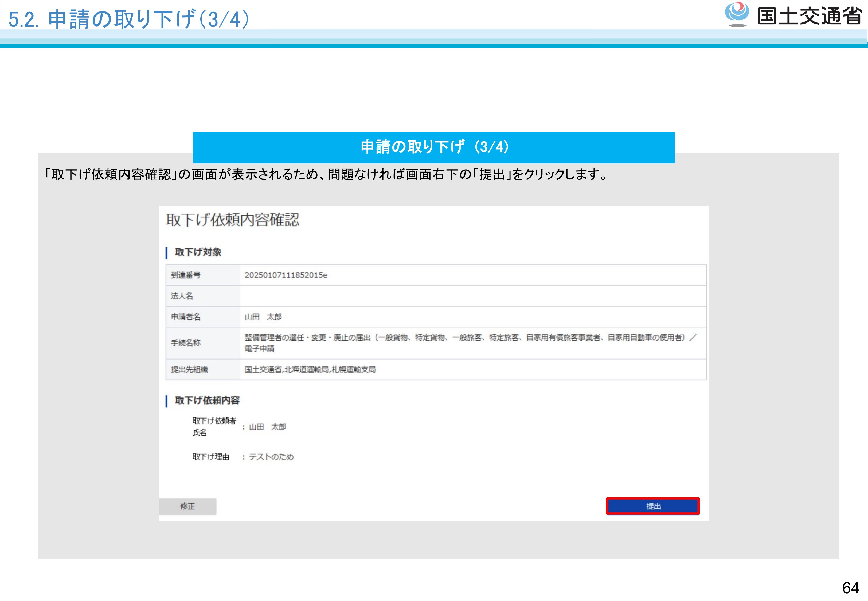This screenshot has width=868, height=601.
Task: Click the blue 申請の取り下げ (3/4) banner
Action: (x=434, y=147)
